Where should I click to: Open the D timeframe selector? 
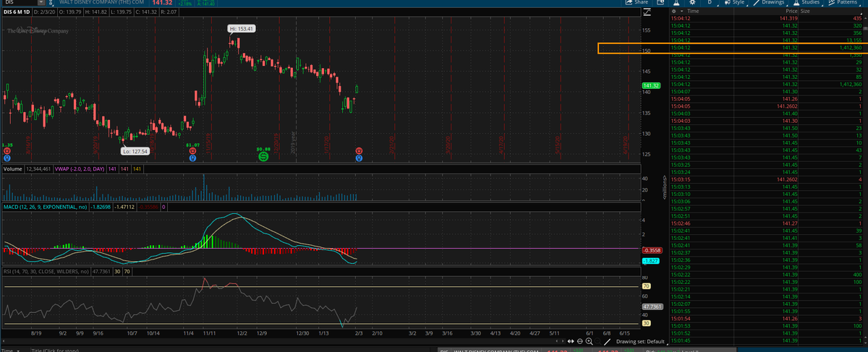709,3
